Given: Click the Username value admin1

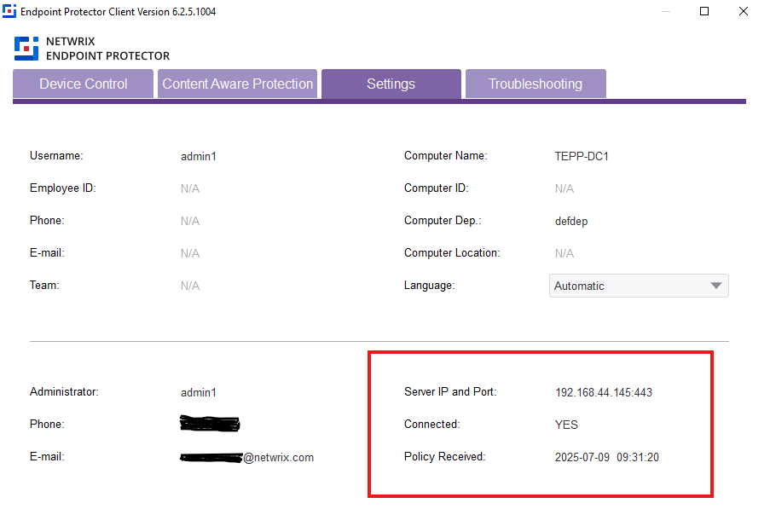Looking at the screenshot, I should [199, 156].
